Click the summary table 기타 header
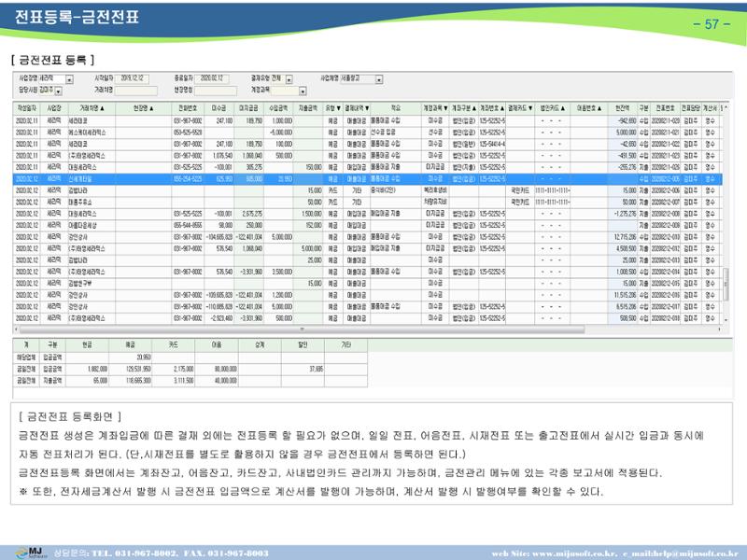 click(345, 344)
